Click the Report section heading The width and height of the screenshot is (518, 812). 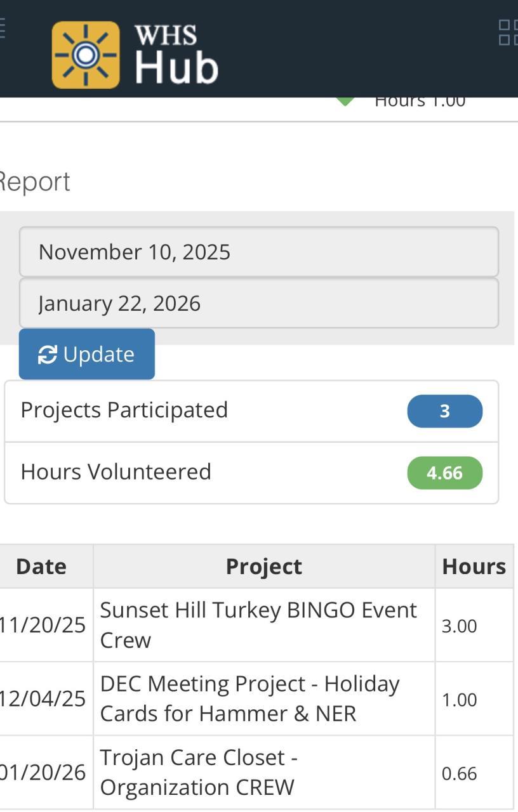tap(35, 182)
